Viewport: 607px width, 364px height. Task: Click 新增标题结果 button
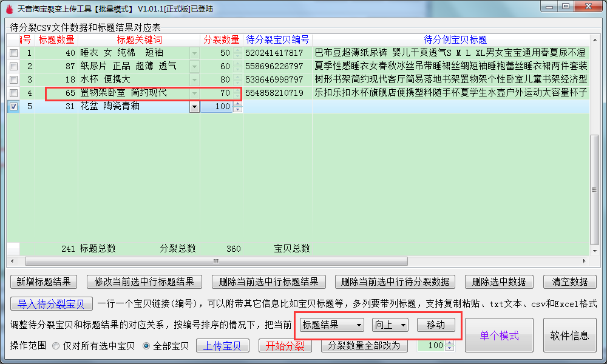[44, 282]
